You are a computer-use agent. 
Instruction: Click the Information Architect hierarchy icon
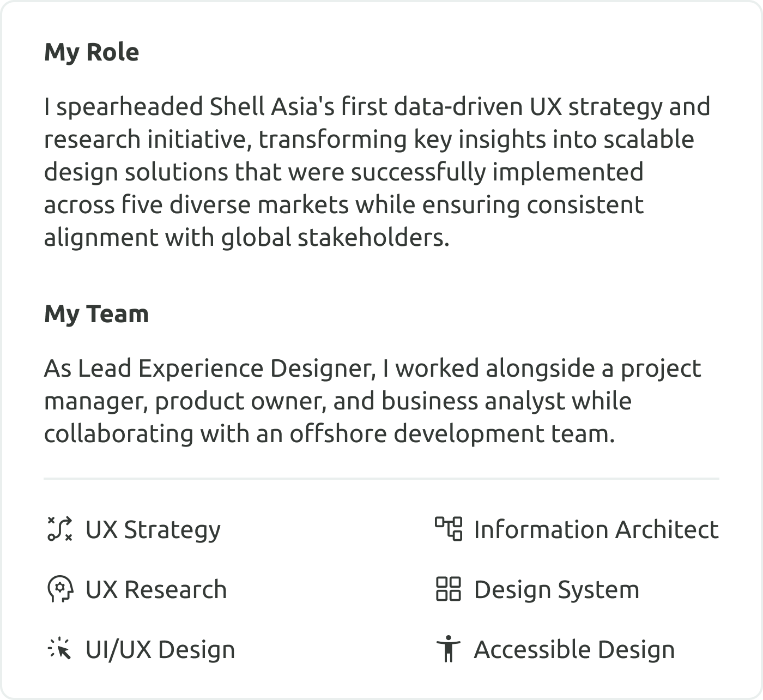(448, 529)
